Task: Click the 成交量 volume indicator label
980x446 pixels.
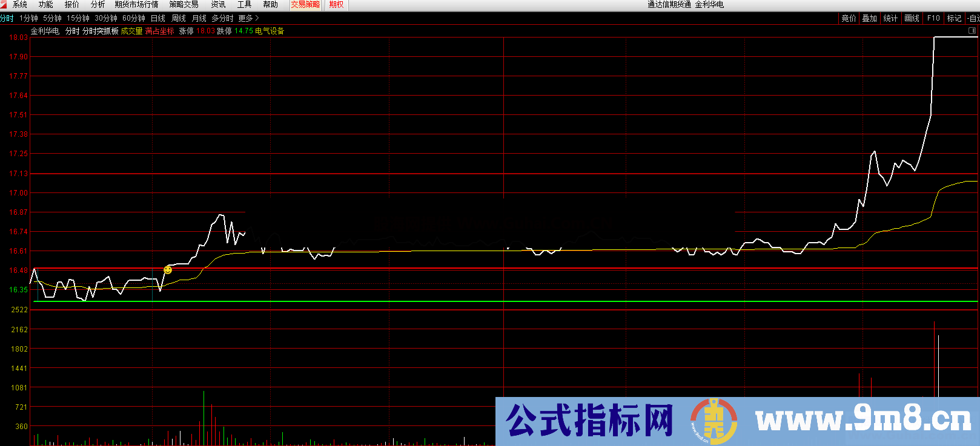Action: (132, 31)
